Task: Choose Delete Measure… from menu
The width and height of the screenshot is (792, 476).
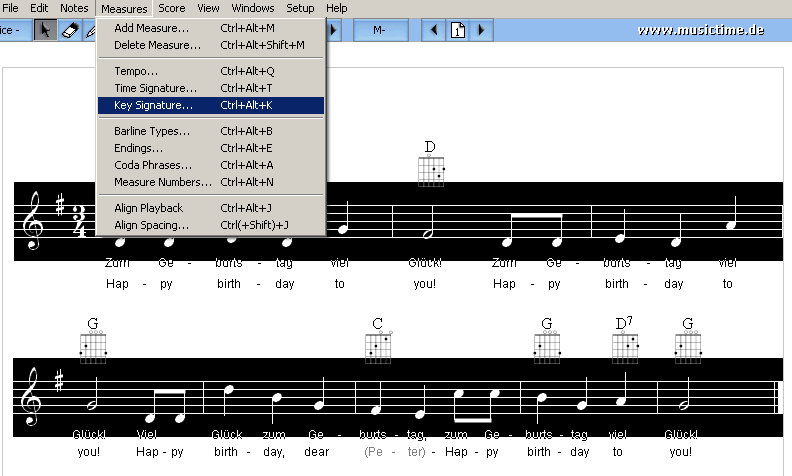Action: (x=211, y=45)
